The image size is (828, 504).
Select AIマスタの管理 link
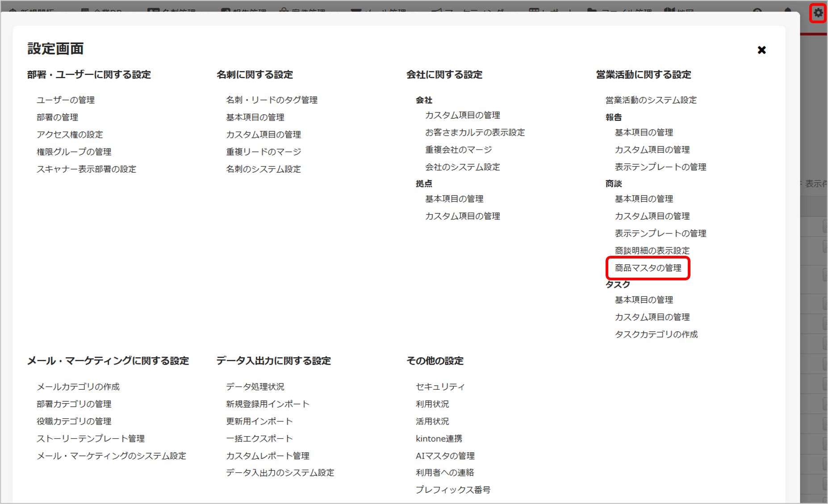click(445, 456)
